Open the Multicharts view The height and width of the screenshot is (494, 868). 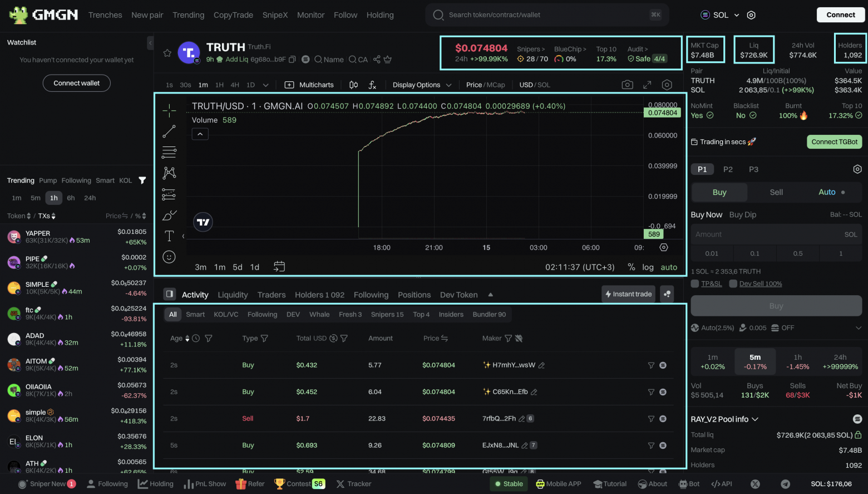tap(309, 85)
